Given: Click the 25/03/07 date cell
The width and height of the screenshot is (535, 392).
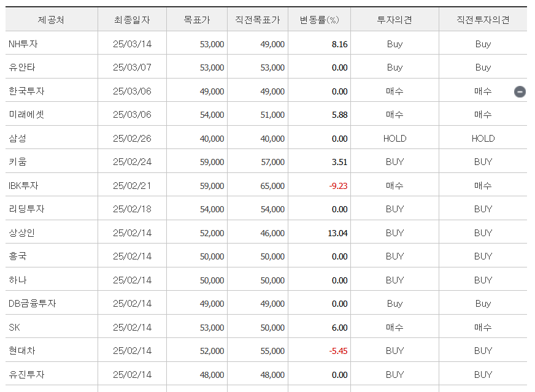Looking at the screenshot, I should click(132, 67).
